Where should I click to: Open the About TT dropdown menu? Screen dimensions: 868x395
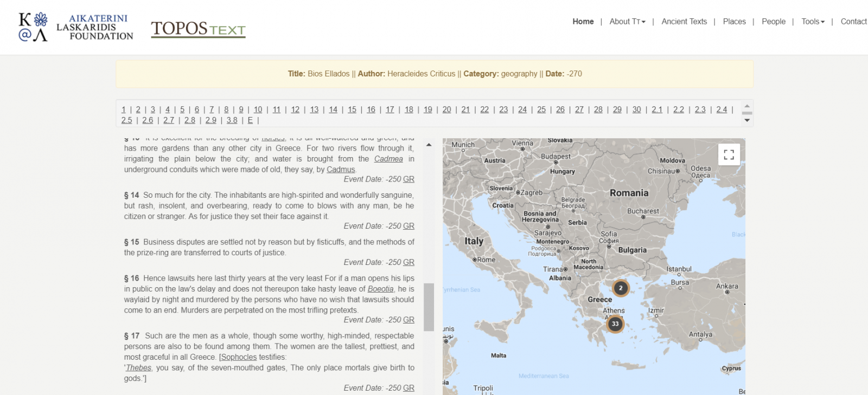point(627,22)
